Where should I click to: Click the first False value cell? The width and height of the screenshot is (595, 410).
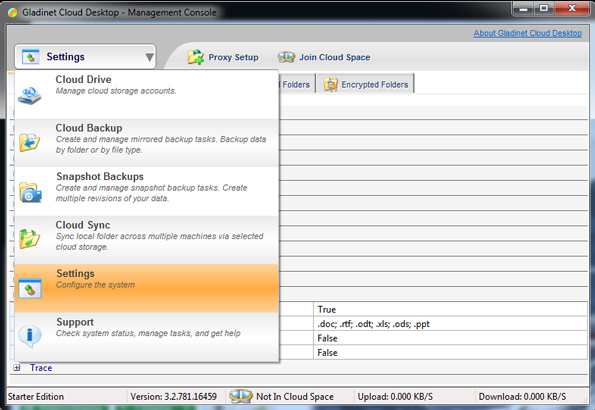[x=450, y=338]
